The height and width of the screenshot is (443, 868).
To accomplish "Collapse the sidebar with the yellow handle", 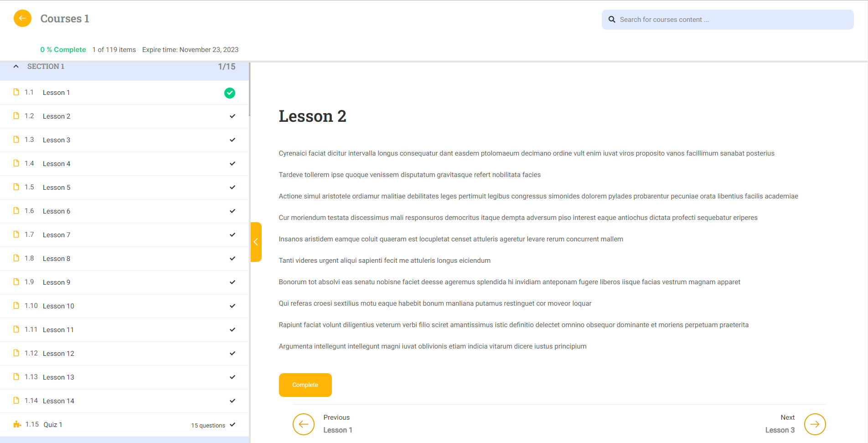I will click(256, 242).
